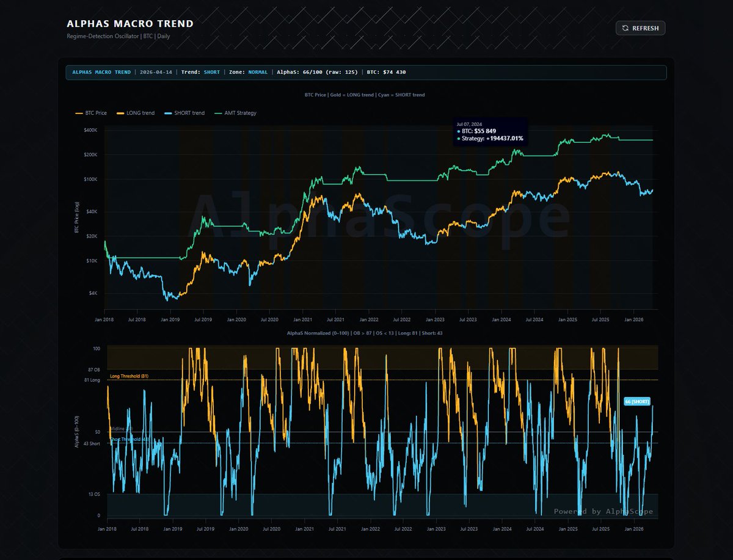
Task: Click the Long Threshold (81) line label
Action: [129, 376]
